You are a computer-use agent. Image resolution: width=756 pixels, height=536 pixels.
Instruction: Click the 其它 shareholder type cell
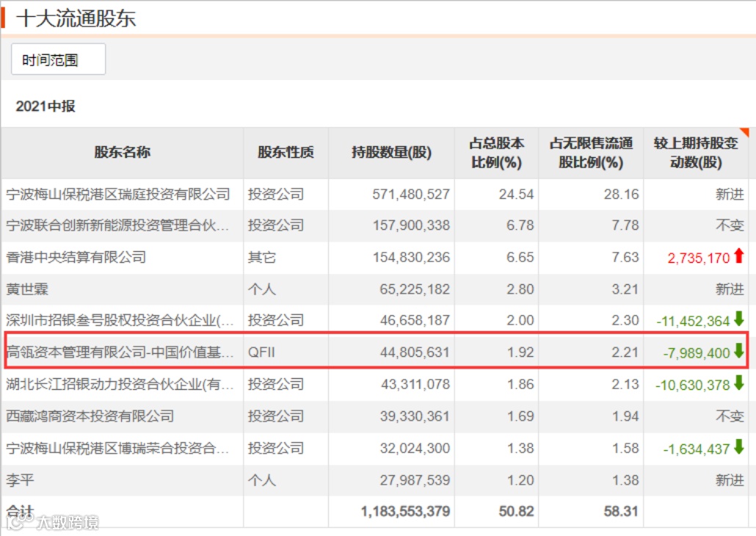coord(262,257)
